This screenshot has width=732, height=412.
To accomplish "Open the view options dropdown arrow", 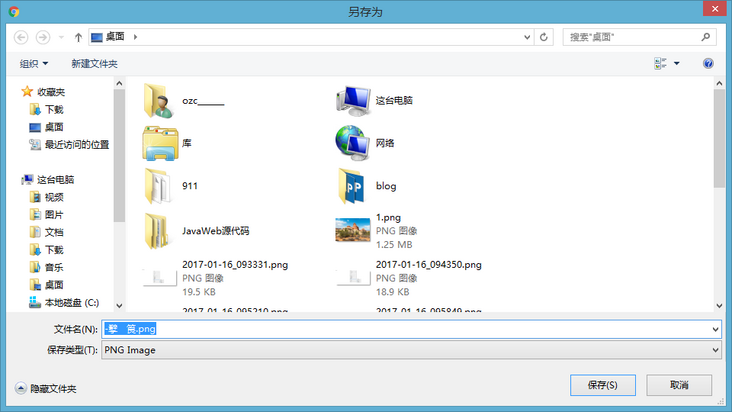I will click(676, 63).
